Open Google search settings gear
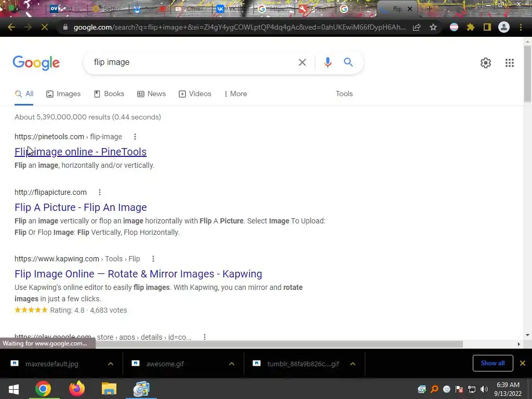Screen dimensions: 532x399 pyautogui.click(x=486, y=63)
